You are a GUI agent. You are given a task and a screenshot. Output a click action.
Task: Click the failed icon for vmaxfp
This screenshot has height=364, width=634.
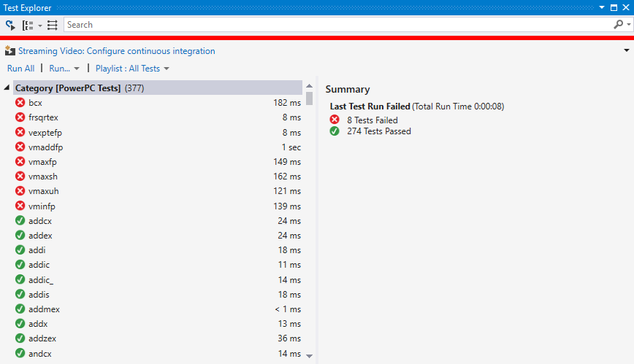20,162
